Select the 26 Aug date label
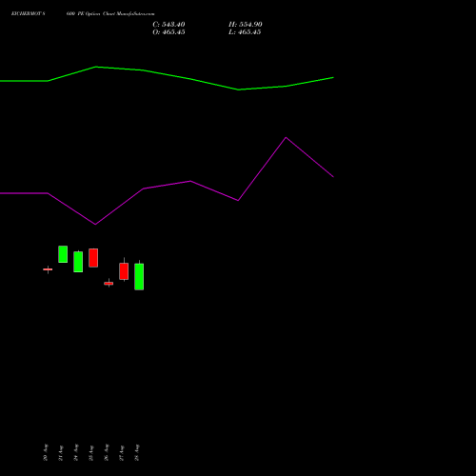The height and width of the screenshot is (476, 476). tap(107, 452)
